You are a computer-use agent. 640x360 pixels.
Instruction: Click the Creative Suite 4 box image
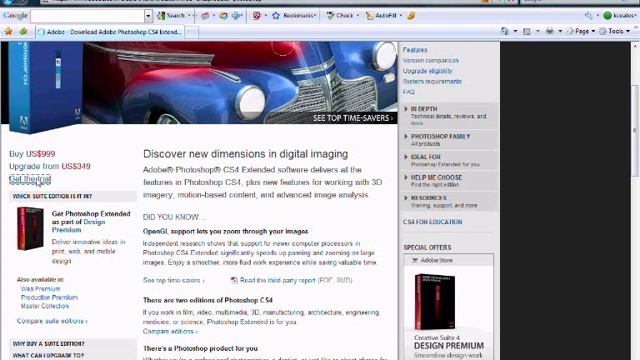pyautogui.click(x=435, y=302)
